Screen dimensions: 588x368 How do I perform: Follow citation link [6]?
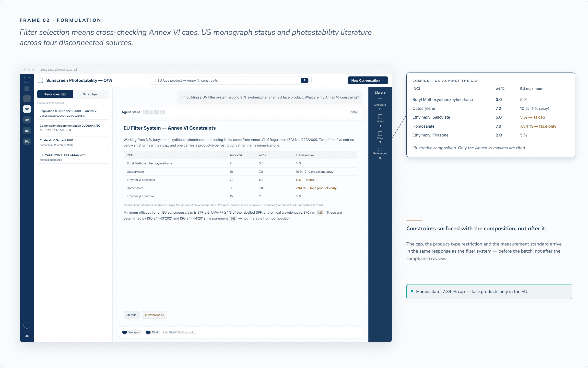[x=233, y=218]
